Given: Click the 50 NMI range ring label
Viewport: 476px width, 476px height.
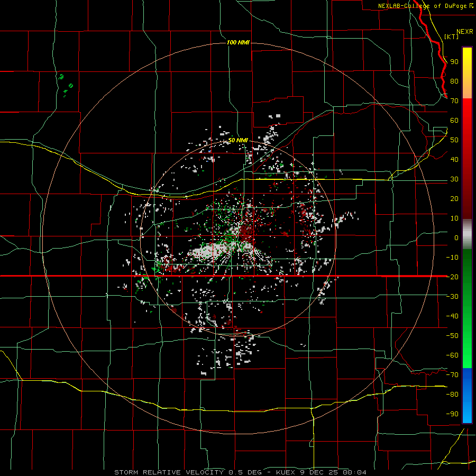Looking at the screenshot, I should pos(238,140).
